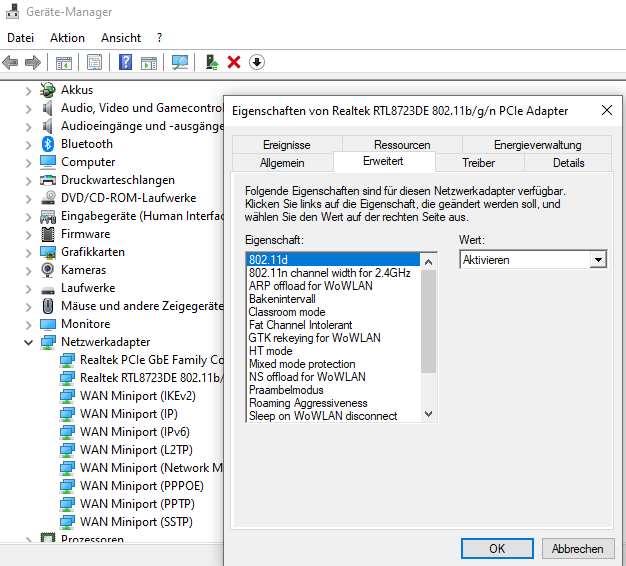Image resolution: width=626 pixels, height=566 pixels.
Task: Select the Druckwarteschlangen printer icon
Action: (x=48, y=180)
